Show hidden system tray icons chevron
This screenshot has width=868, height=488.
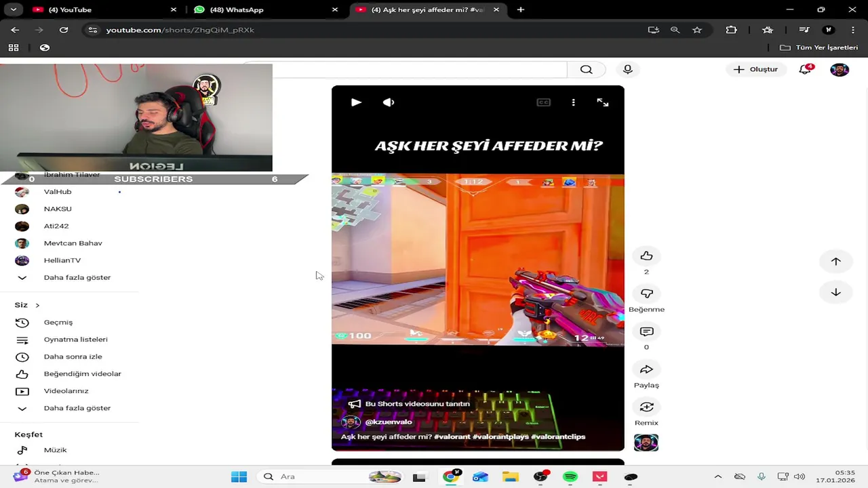[x=718, y=476]
